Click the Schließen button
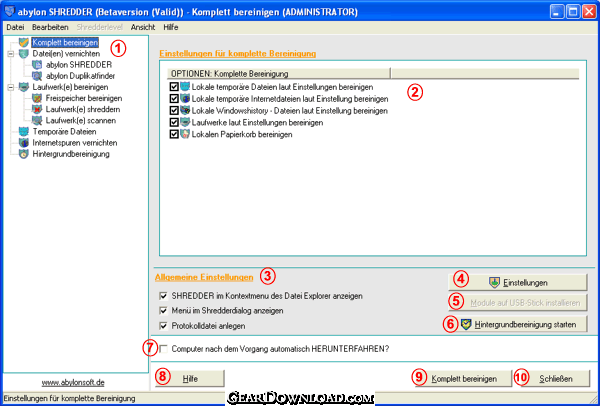 [556, 379]
